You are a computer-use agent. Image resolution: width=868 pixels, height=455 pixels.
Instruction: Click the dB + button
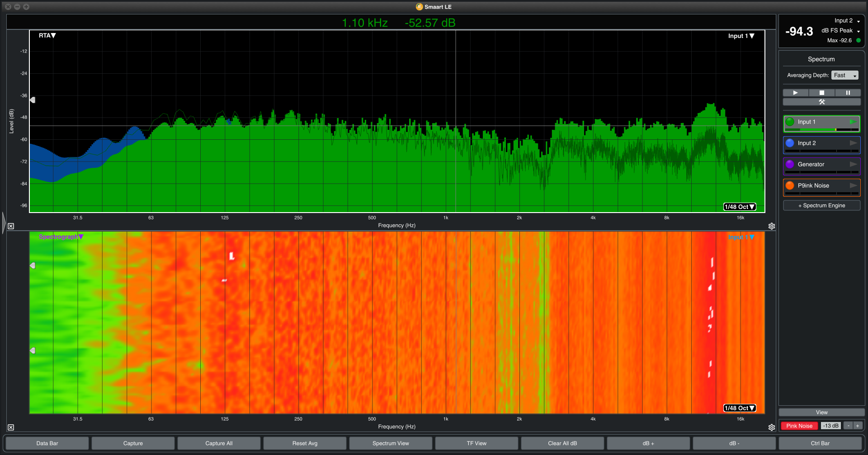click(x=648, y=443)
